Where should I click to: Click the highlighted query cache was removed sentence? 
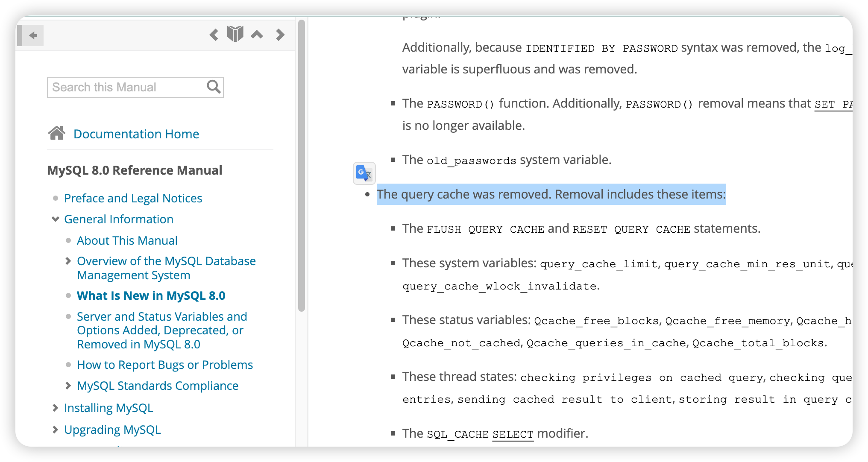coord(551,194)
